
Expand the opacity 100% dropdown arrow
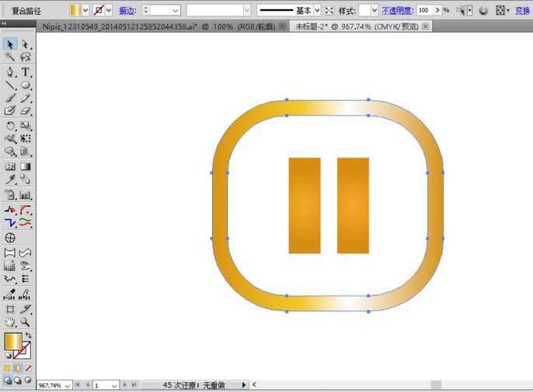click(436, 11)
